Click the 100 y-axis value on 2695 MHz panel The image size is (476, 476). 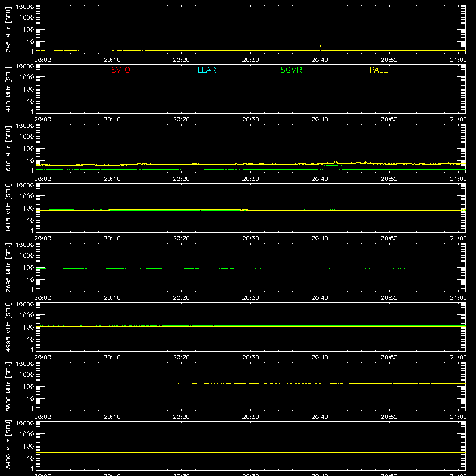point(29,268)
